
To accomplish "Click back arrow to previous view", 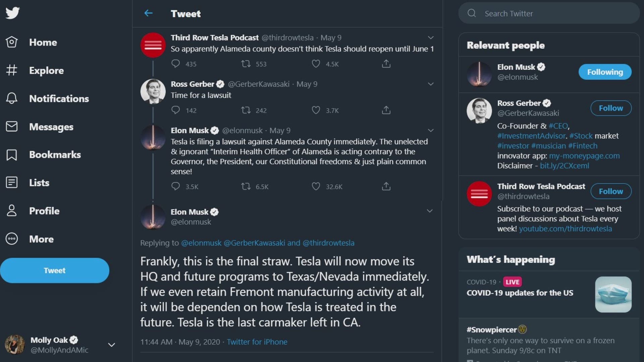I will [x=148, y=13].
